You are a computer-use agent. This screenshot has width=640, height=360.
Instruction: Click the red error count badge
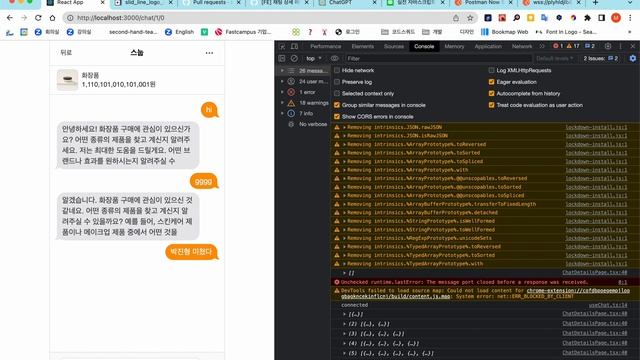coord(558,46)
